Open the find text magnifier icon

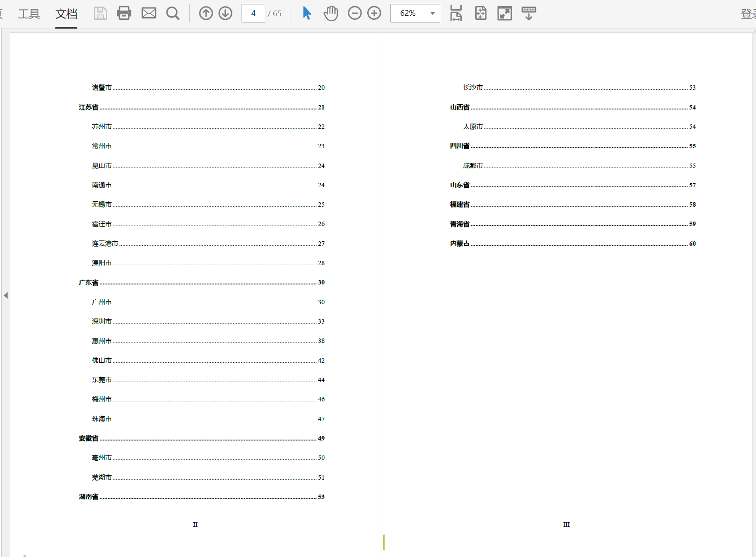pos(173,13)
